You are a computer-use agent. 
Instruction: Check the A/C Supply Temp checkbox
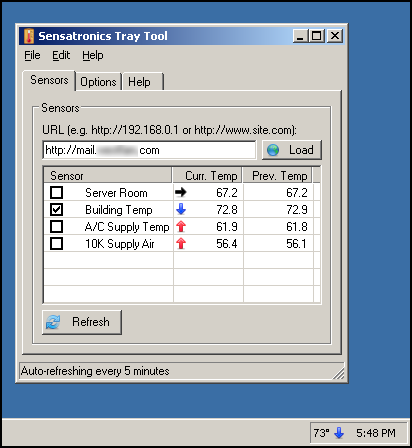click(x=56, y=226)
